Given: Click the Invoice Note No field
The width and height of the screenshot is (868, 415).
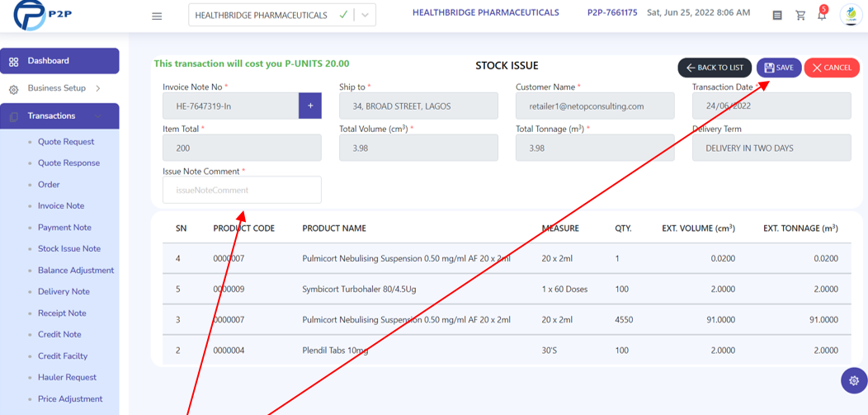Looking at the screenshot, I should pyautogui.click(x=231, y=106).
